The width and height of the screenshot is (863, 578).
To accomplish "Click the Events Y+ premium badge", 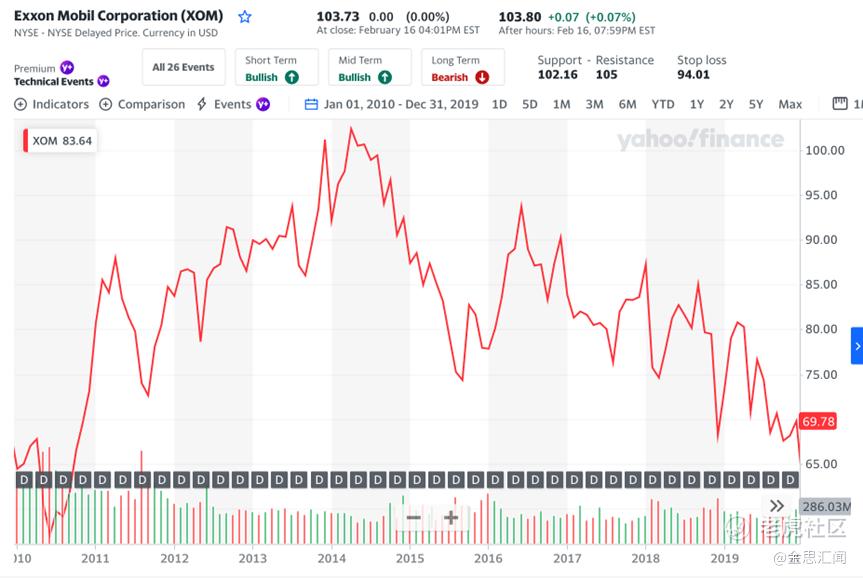I will 263,105.
